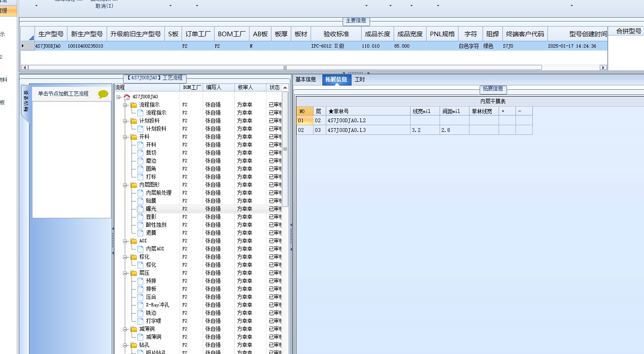Click document icon of 酸性蚀刻 step

tap(140, 225)
